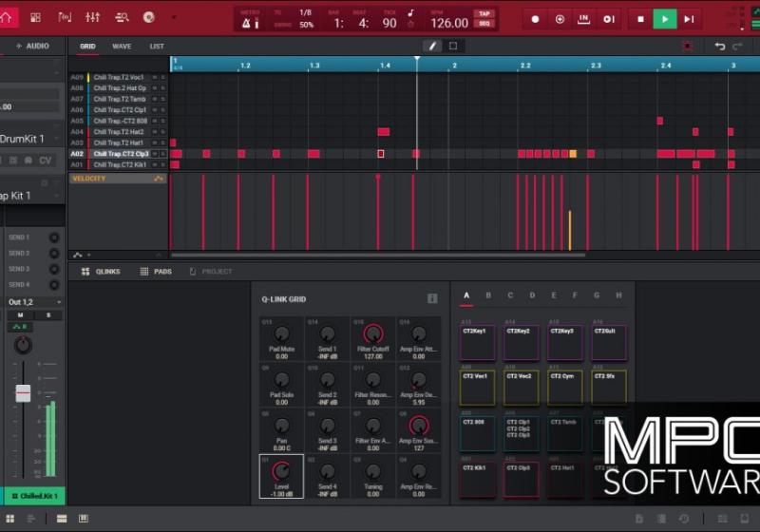Open the time division 1/8 selector
The width and height of the screenshot is (760, 532).
coord(305,13)
